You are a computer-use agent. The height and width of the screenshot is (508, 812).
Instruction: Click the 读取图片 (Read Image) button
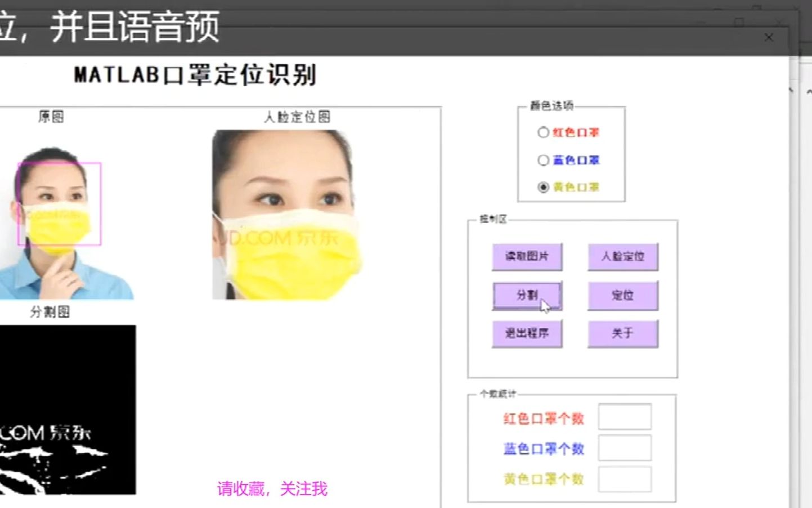[527, 256]
